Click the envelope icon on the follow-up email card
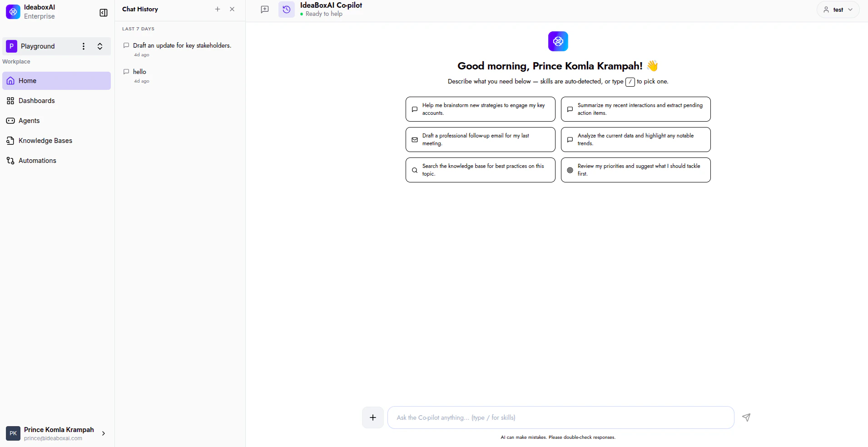The width and height of the screenshot is (868, 447). [415, 140]
